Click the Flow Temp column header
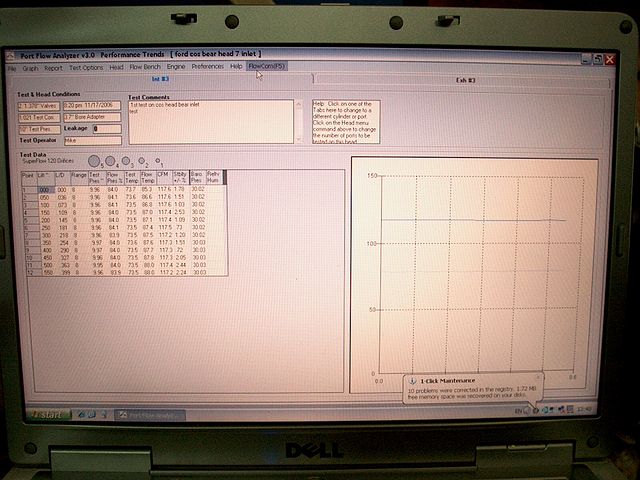 click(x=148, y=178)
